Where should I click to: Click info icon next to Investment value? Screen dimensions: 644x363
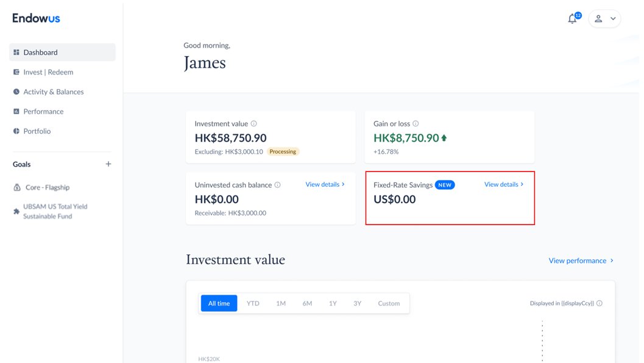254,124
